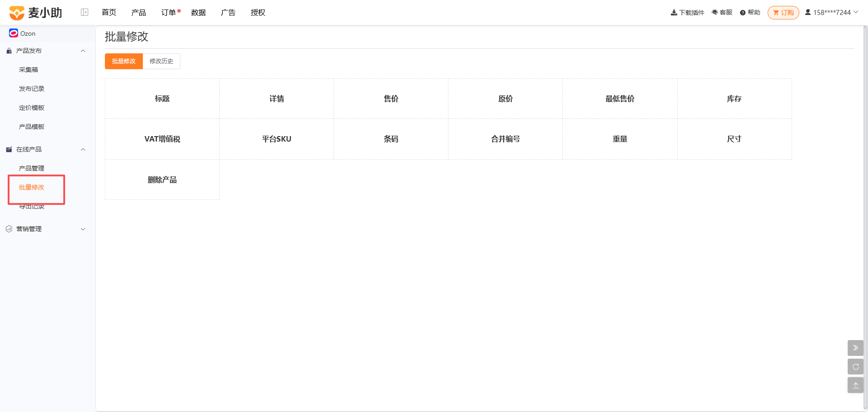Collapse the sidebar with the fold icon
Image resolution: width=868 pixels, height=412 pixels.
coord(85,12)
